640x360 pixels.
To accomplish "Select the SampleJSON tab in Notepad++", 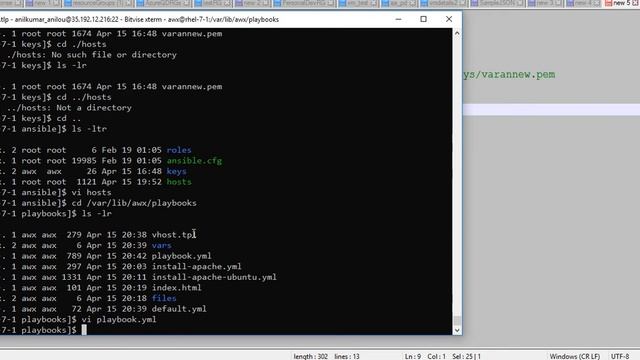I will click(x=497, y=3).
